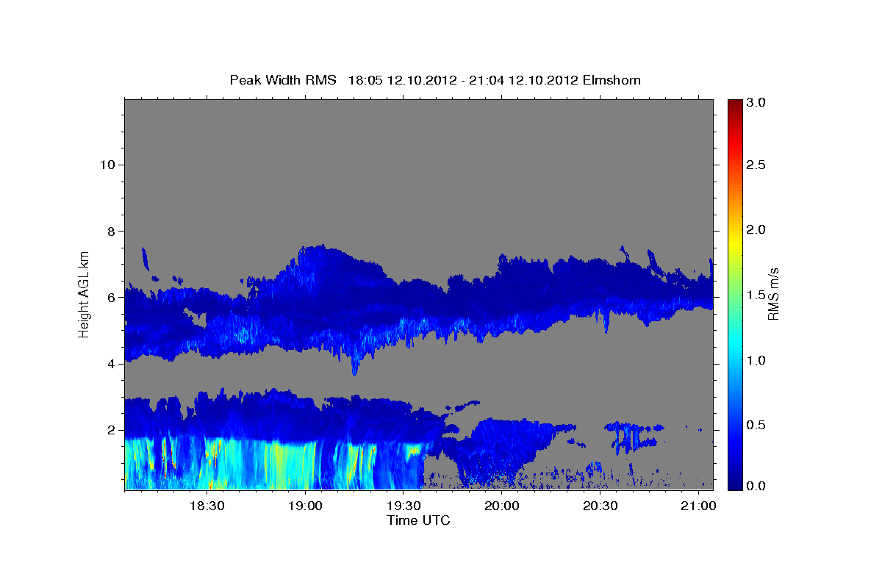The width and height of the screenshot is (882, 588).
Task: Click the colorbar value 2.5
Action: coord(758,165)
